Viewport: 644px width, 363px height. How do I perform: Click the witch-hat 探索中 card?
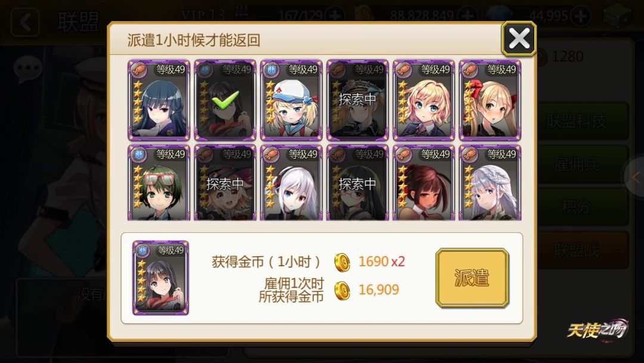225,183
